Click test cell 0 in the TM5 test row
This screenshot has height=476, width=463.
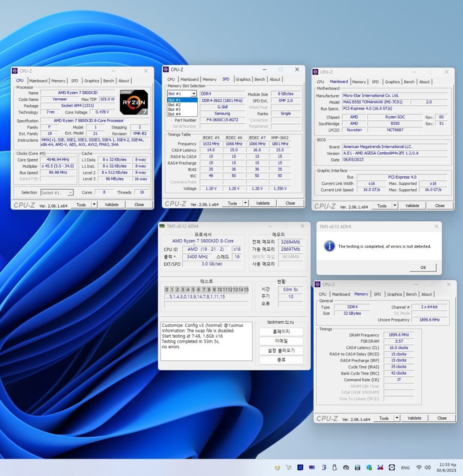(167, 290)
